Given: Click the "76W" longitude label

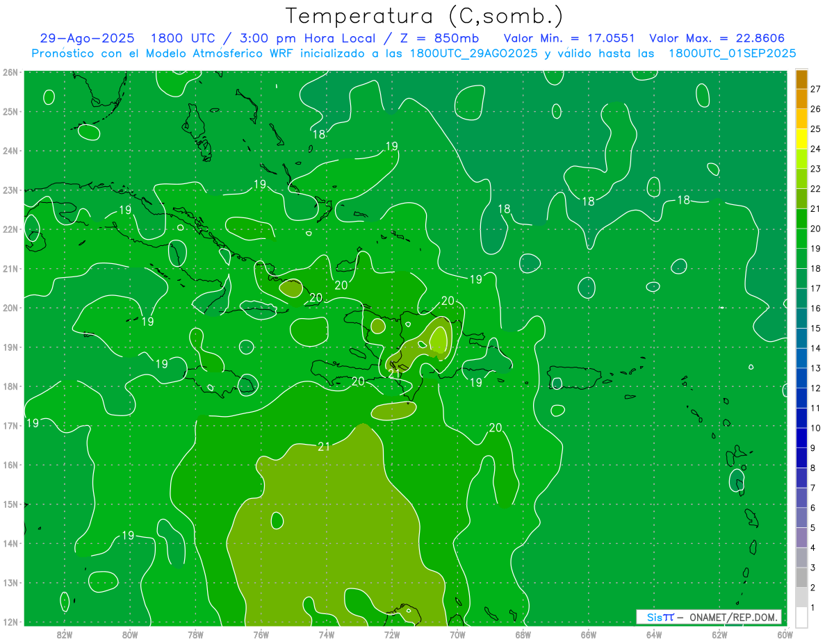Looking at the screenshot, I should (x=261, y=634).
